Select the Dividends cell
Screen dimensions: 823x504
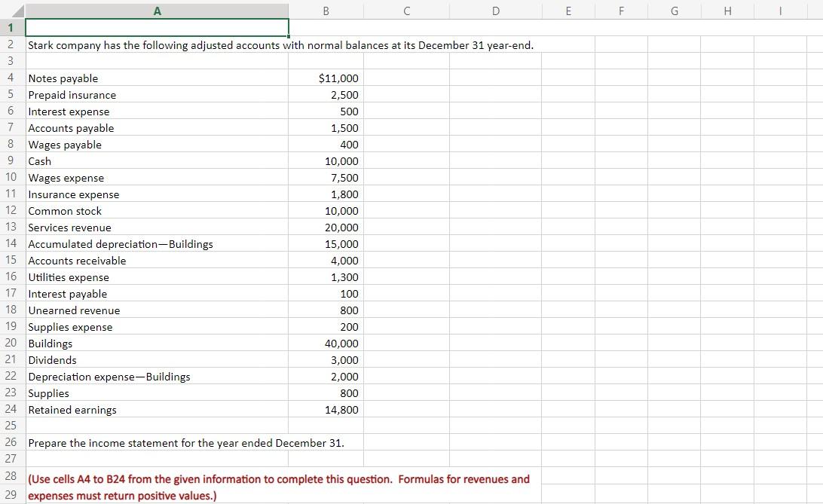(x=157, y=360)
